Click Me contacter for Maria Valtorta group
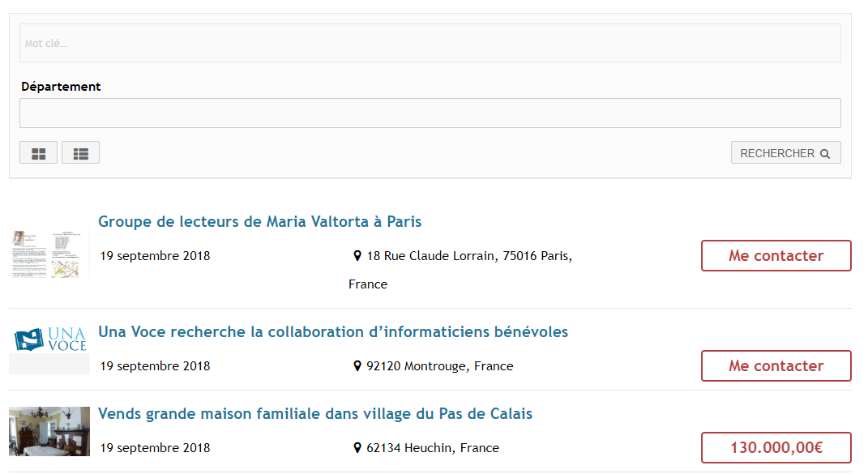 click(776, 256)
